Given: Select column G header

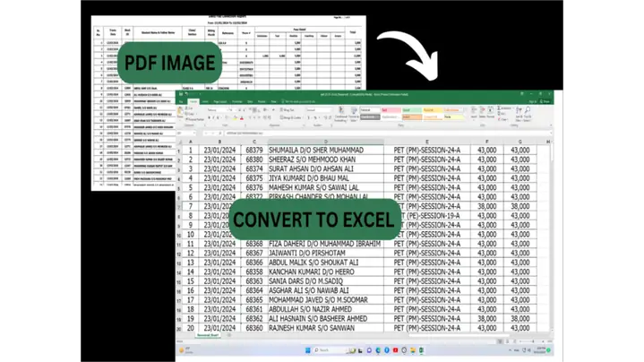Looking at the screenshot, I should (x=519, y=142).
